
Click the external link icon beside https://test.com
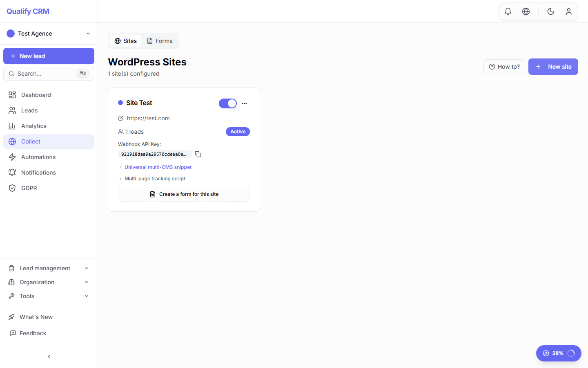(121, 118)
